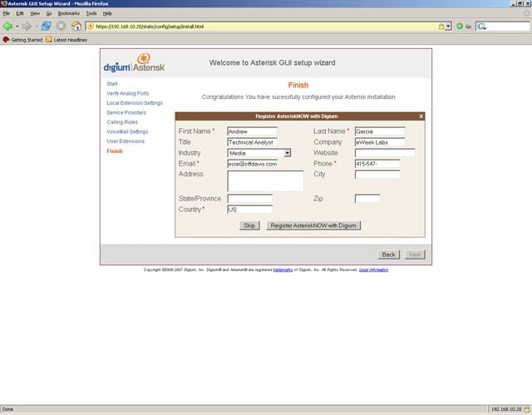Open the Help menu

(x=107, y=13)
